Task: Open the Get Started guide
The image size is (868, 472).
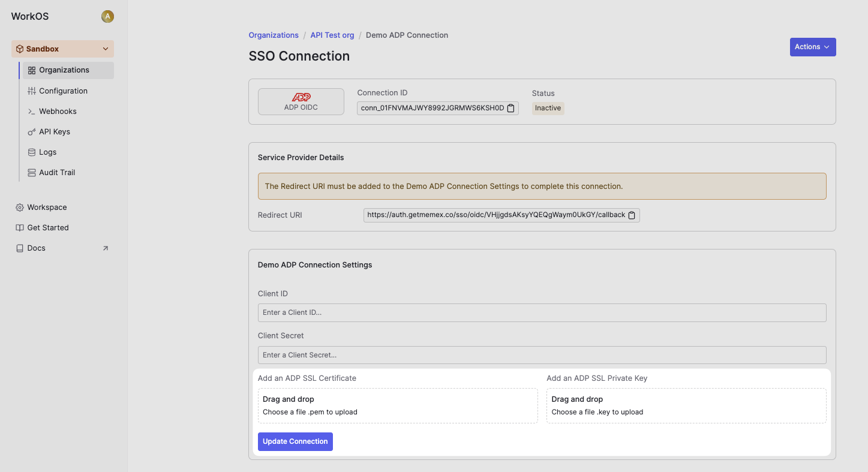Action: (47, 228)
